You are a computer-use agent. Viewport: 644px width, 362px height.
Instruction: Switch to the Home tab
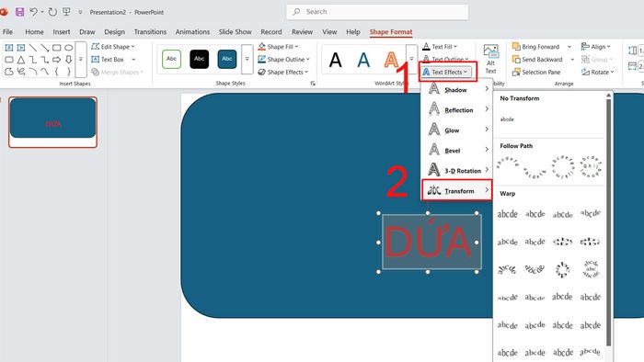click(x=34, y=32)
